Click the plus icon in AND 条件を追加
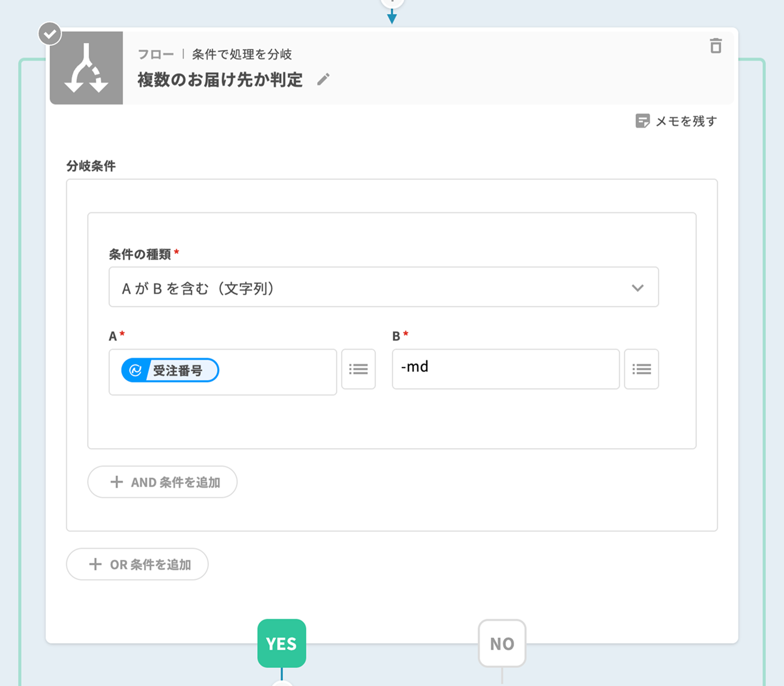The width and height of the screenshot is (784, 686). [x=116, y=482]
